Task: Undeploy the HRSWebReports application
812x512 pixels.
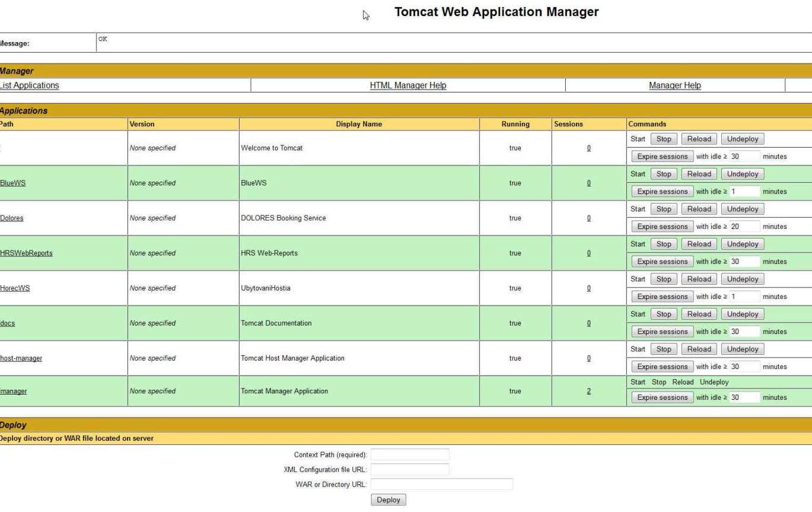Action: pyautogui.click(x=743, y=244)
